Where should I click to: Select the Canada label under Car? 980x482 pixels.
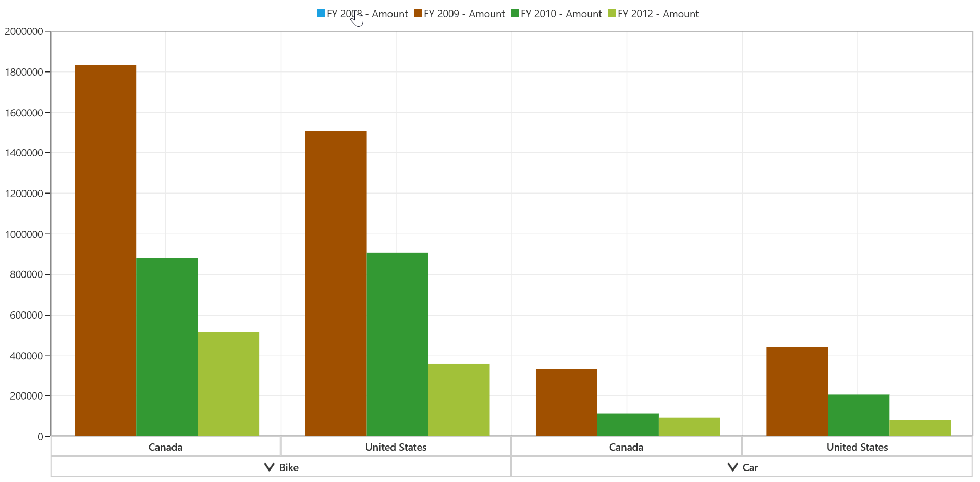pos(626,447)
